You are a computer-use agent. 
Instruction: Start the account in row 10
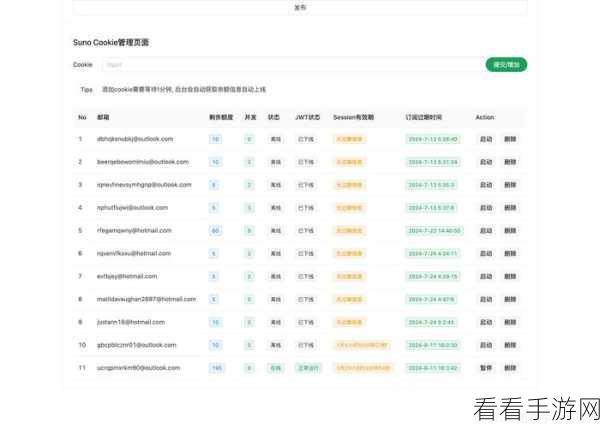point(486,345)
